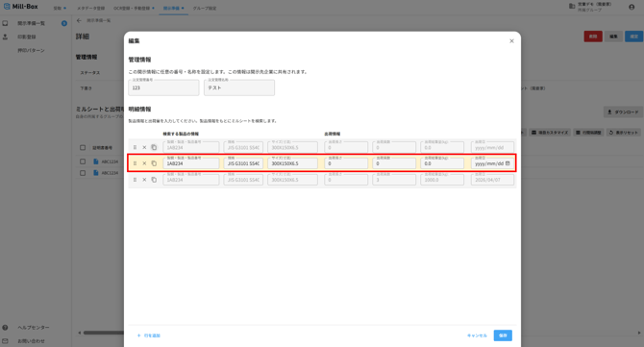Click second ABC1234 file icon in background table
This screenshot has height=347, width=644.
pos(96,173)
